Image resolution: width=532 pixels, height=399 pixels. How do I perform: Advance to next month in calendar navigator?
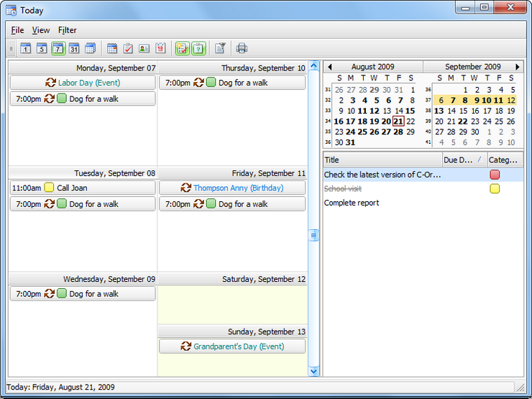(517, 67)
